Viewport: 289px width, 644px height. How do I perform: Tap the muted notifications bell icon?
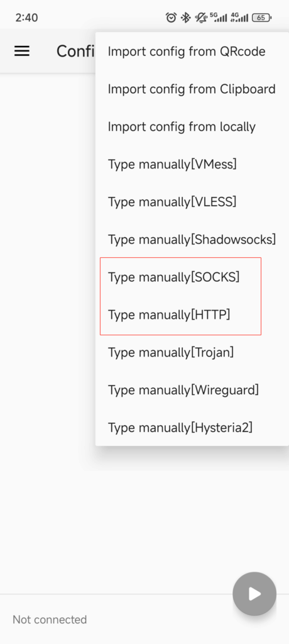pyautogui.click(x=201, y=17)
